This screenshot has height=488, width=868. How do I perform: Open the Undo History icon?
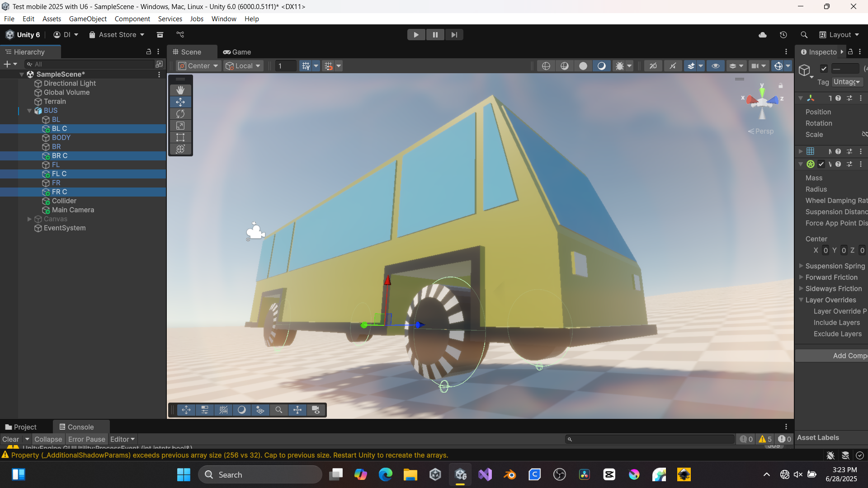tap(783, 35)
